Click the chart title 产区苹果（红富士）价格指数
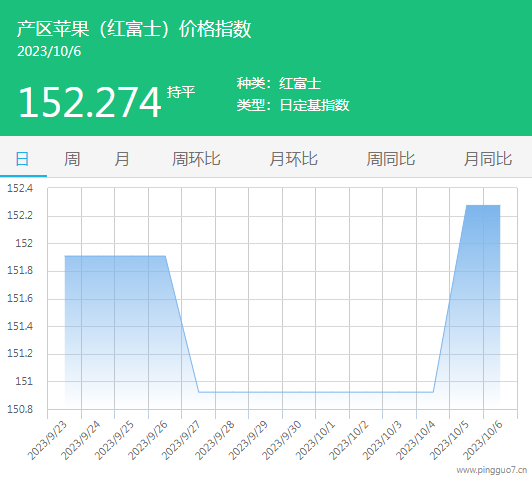The image size is (532, 478). coord(134,28)
